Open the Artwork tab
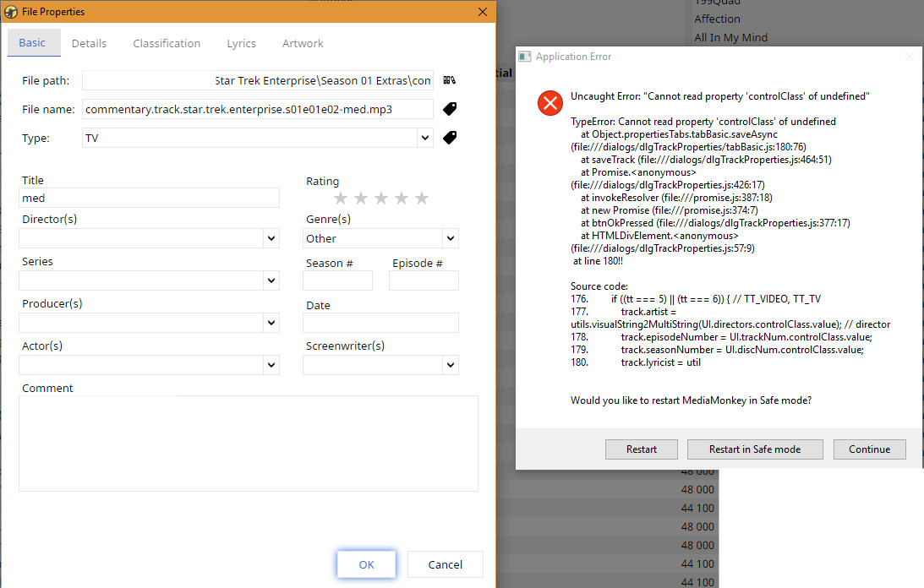Screen dimensions: 924x588 click(303, 43)
